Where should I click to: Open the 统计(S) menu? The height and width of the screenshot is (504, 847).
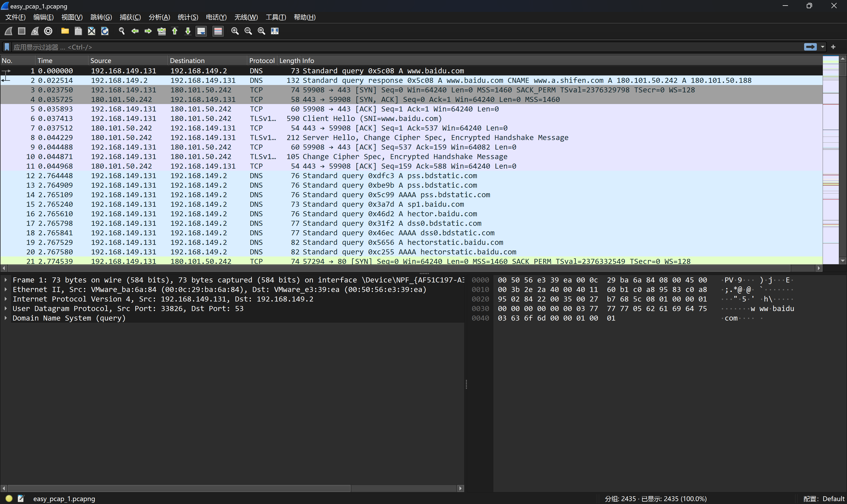(188, 17)
